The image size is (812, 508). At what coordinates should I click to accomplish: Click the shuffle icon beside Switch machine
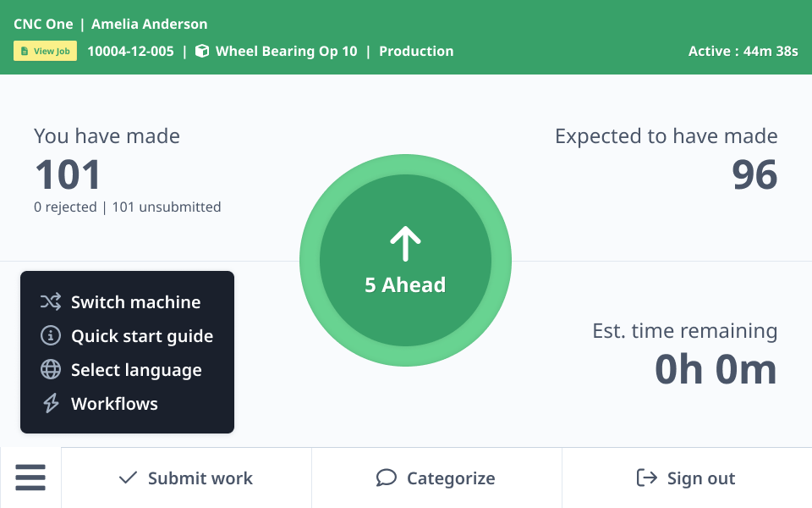pos(51,302)
